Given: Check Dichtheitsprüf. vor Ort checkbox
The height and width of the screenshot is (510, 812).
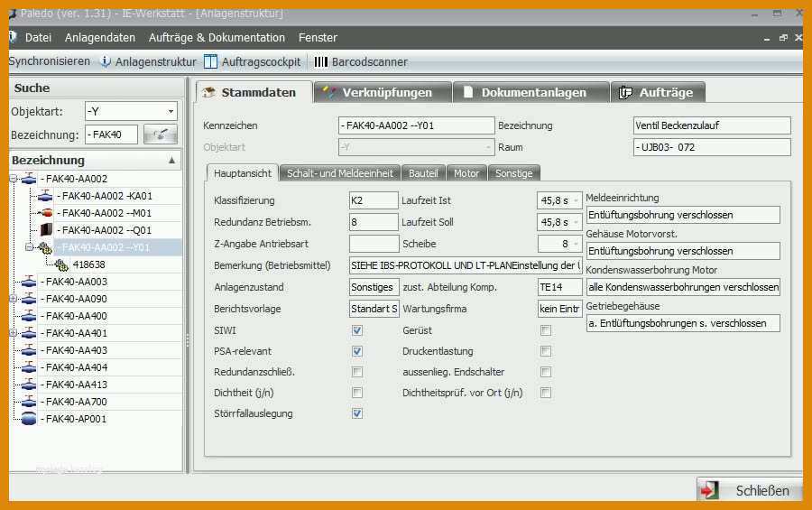Looking at the screenshot, I should (546, 393).
